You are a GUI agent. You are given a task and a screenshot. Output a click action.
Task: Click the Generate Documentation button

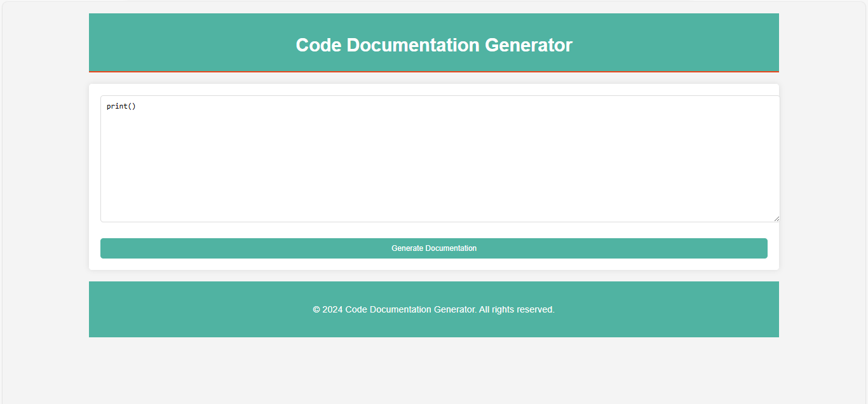pos(434,248)
